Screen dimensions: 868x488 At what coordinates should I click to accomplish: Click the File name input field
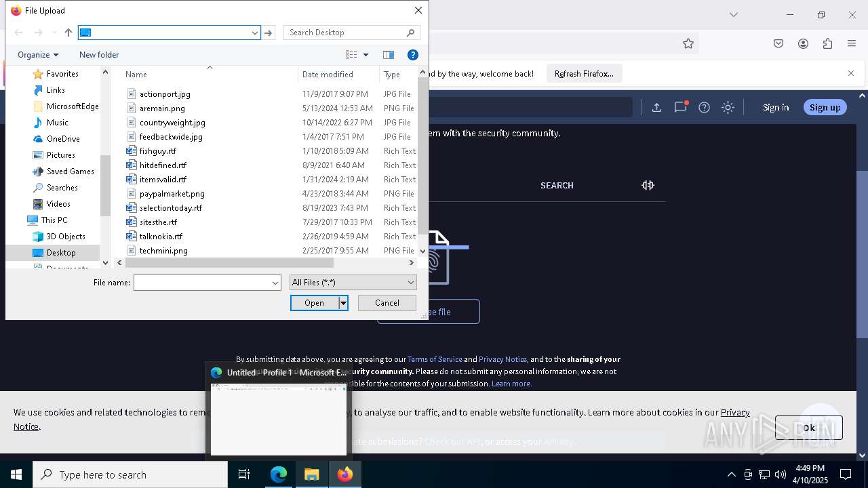click(202, 283)
